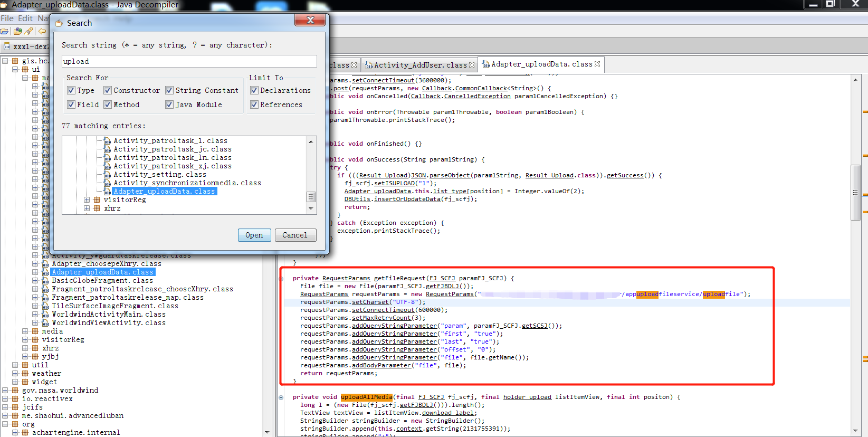Close the Search dialog window
Image resolution: width=868 pixels, height=437 pixels.
pos(310,20)
